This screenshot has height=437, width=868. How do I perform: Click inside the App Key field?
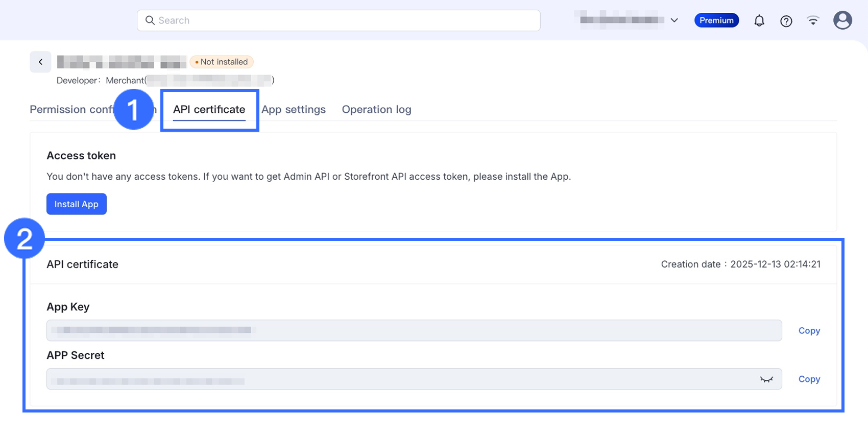click(414, 331)
